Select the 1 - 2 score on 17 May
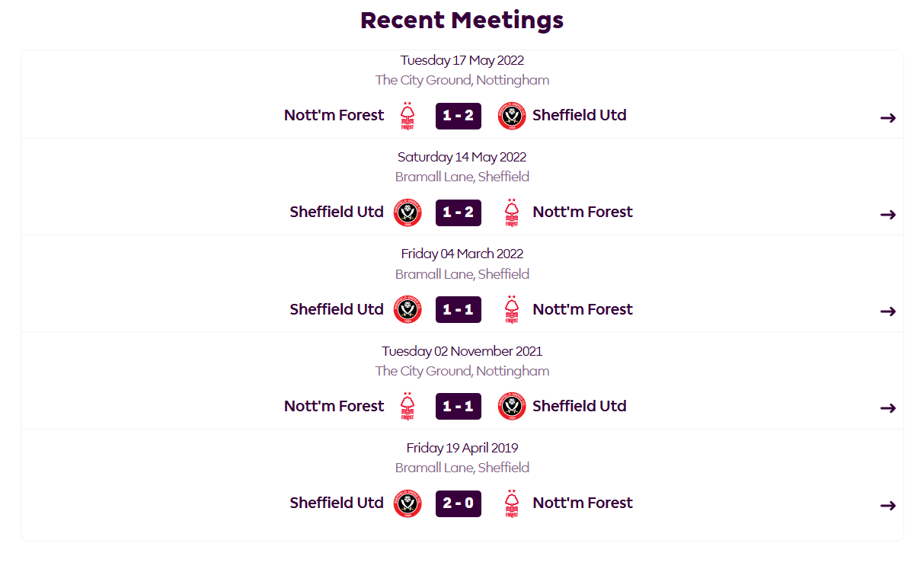This screenshot has width=914, height=588. click(459, 116)
